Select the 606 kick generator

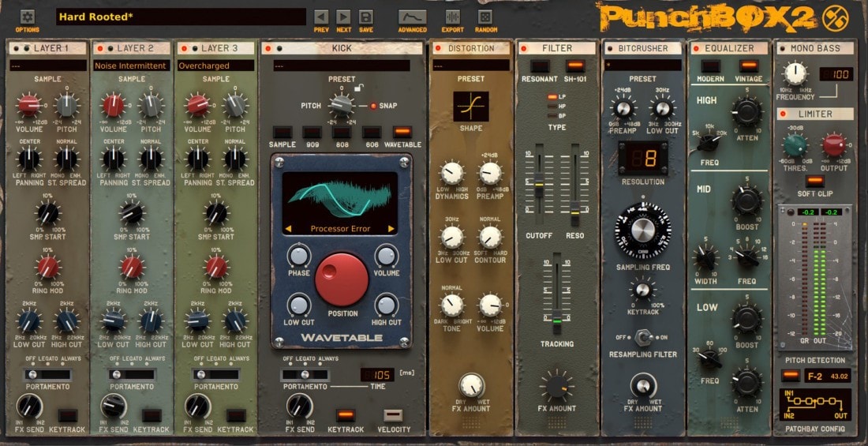(372, 132)
